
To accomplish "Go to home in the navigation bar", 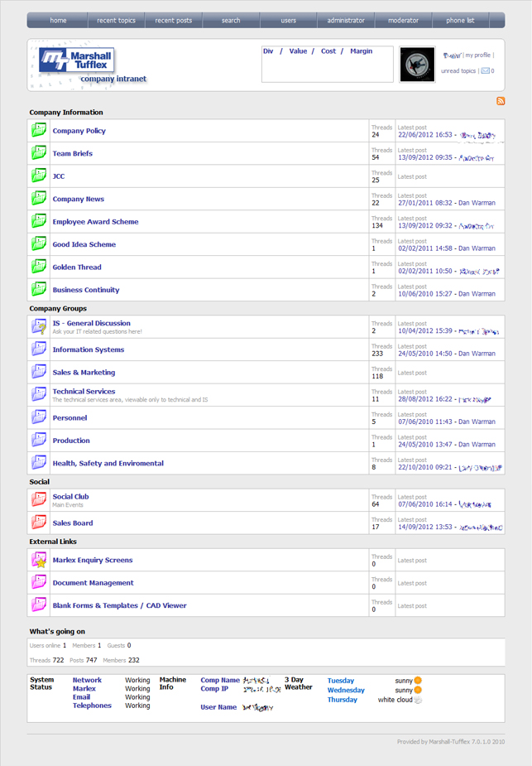I will click(58, 21).
